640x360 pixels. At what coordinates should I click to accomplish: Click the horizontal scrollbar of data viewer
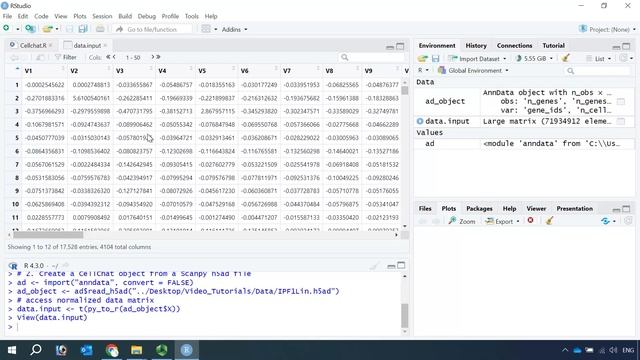pyautogui.click(x=48, y=235)
